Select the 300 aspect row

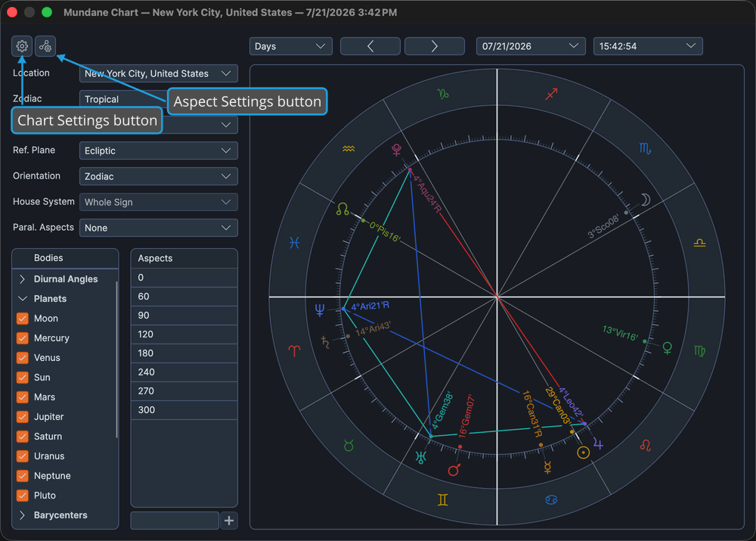coord(184,410)
